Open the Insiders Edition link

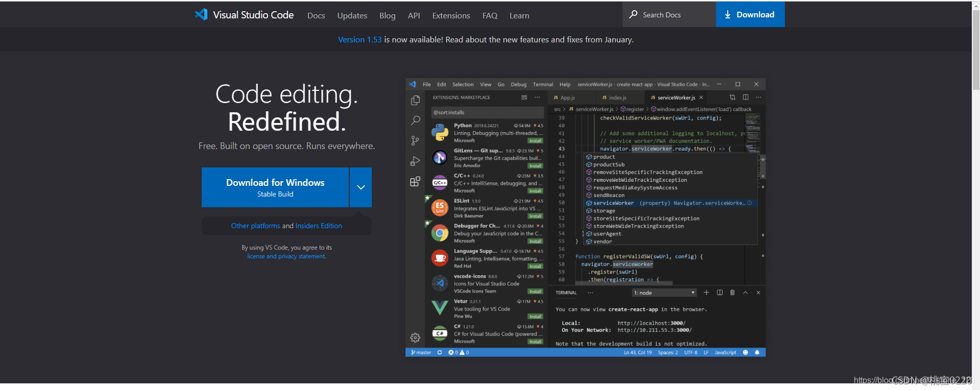[319, 226]
